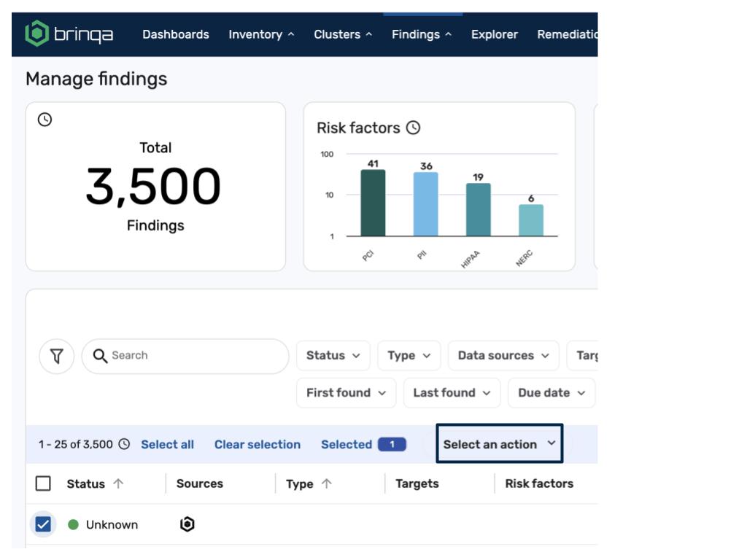Click the Selected count badge 1
Viewport: 747px width, 560px height.
click(392, 444)
